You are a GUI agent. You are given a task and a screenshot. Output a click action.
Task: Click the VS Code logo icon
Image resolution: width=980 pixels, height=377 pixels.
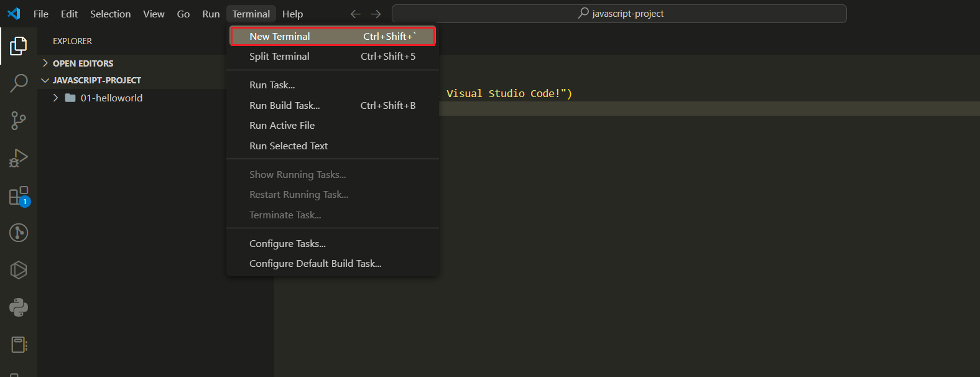coord(14,14)
